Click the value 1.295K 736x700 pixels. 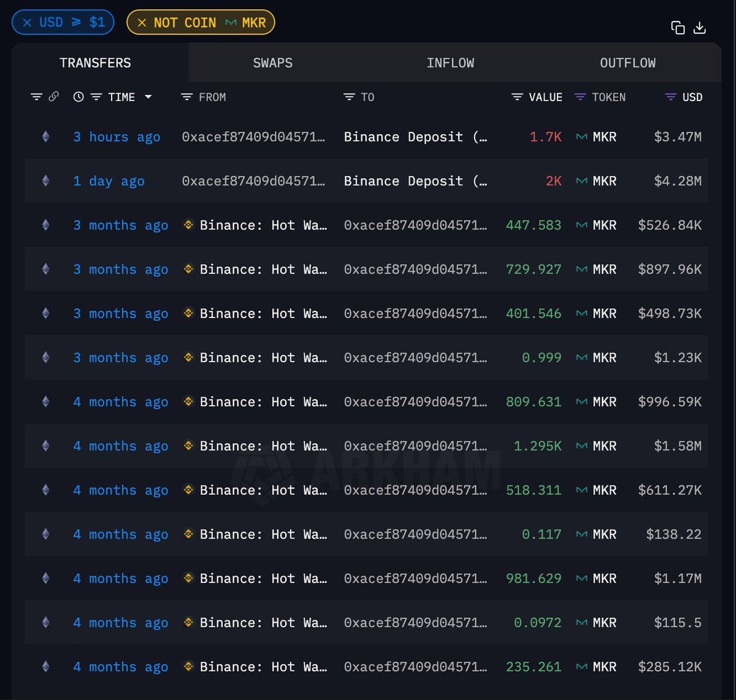(538, 446)
